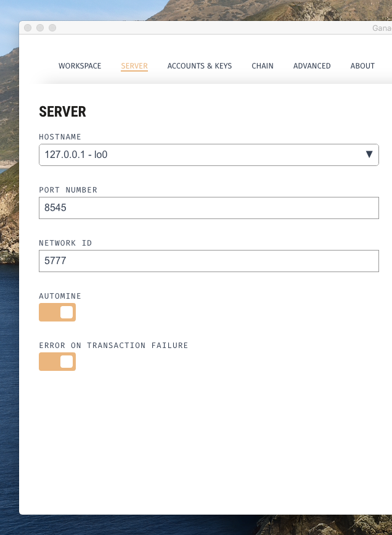Open the Hostname dropdown list

click(209, 155)
